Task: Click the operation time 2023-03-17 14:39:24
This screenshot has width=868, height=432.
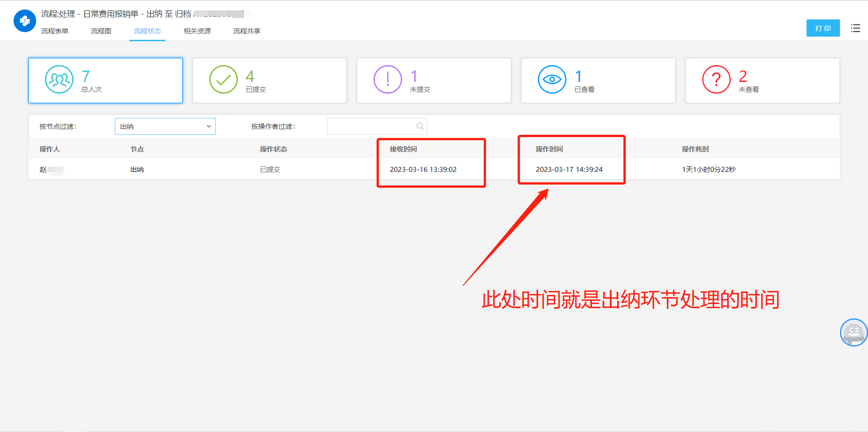Action: click(569, 170)
